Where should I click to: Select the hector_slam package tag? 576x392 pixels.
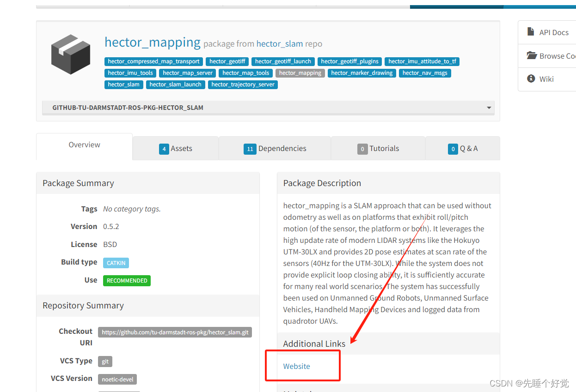tap(124, 84)
